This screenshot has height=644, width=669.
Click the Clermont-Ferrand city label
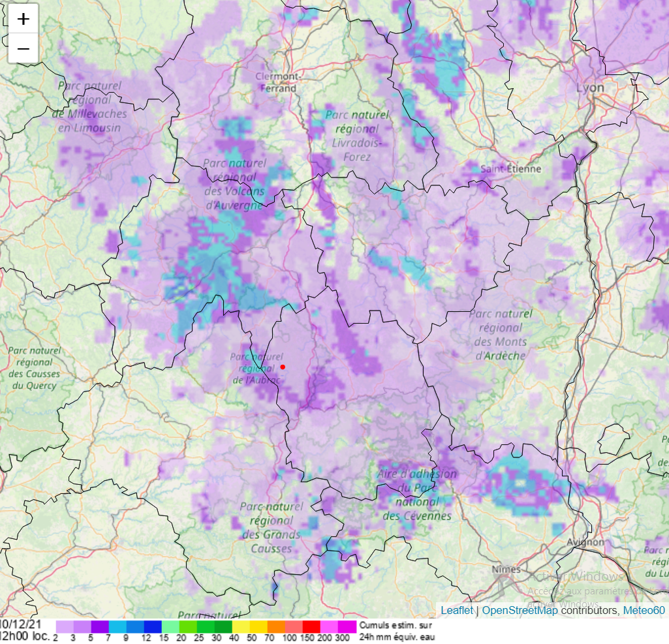tap(278, 82)
